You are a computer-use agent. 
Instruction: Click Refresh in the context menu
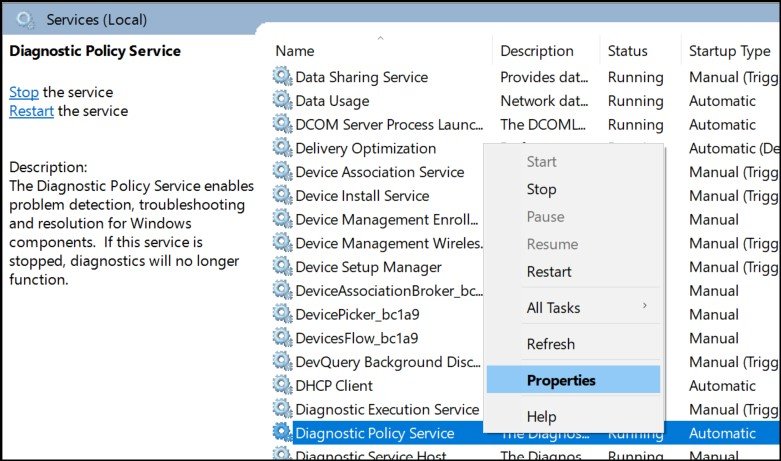coord(551,344)
